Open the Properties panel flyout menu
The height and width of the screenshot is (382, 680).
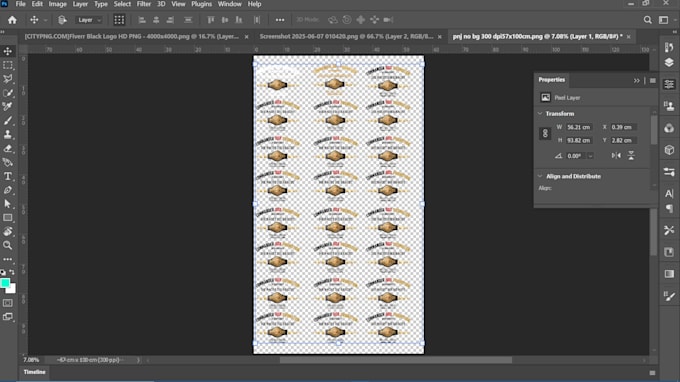tap(653, 81)
